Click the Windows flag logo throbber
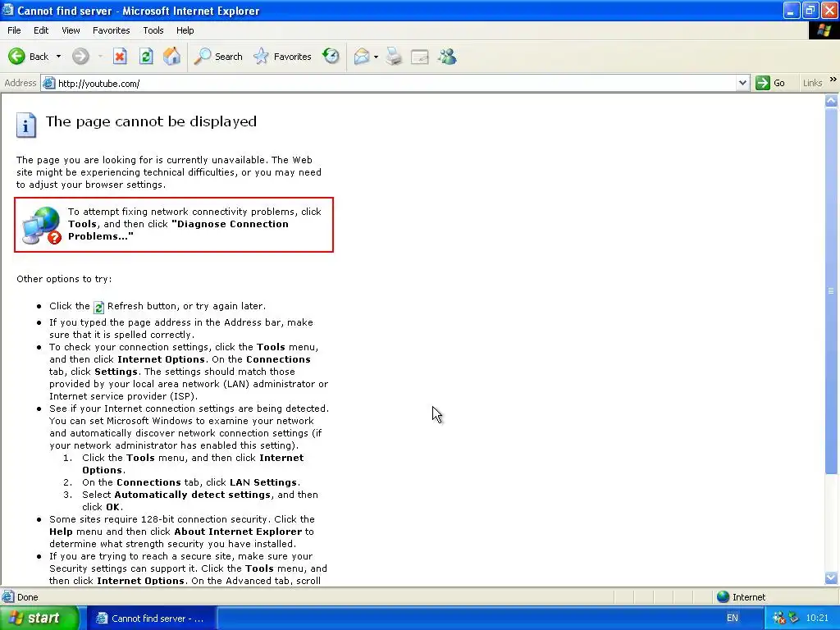 (x=824, y=30)
